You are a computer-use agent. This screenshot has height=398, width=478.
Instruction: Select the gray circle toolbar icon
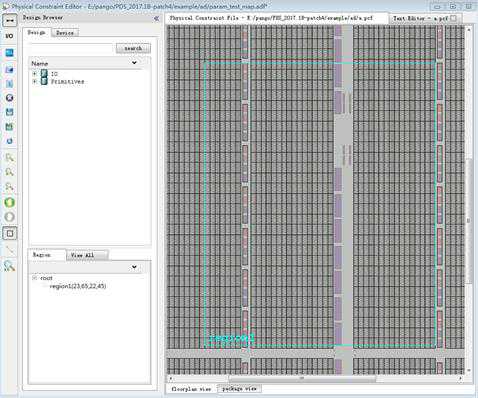pyautogui.click(x=10, y=217)
